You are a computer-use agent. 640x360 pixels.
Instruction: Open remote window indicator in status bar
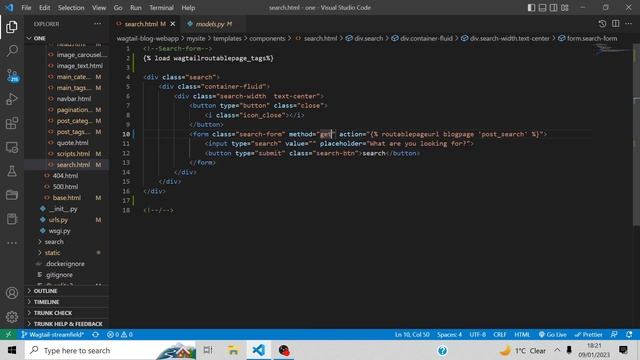click(9, 334)
